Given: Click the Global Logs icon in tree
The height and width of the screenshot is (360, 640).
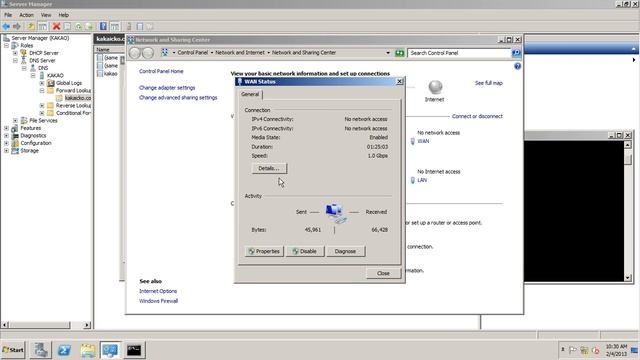Looking at the screenshot, I should pos(51,83).
